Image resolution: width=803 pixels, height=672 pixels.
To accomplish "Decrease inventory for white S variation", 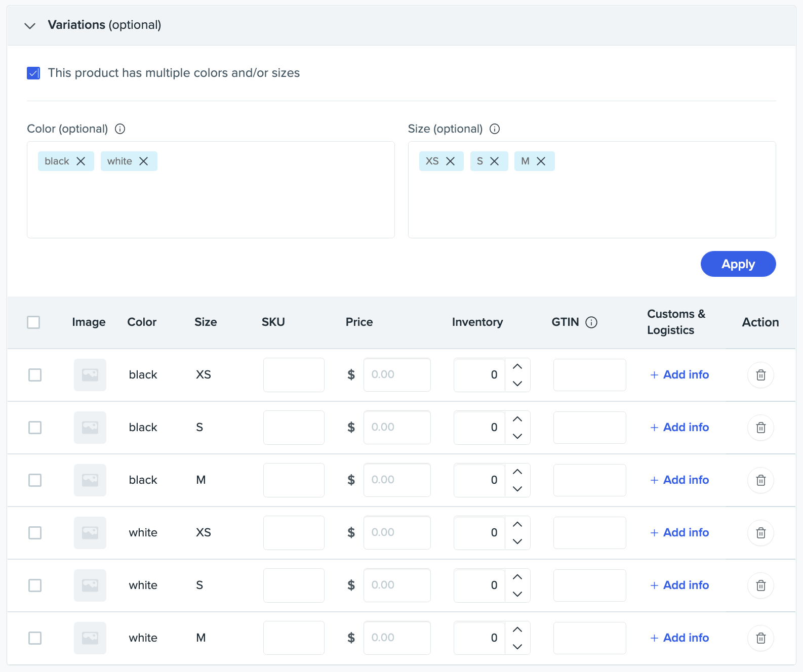I will 517,594.
